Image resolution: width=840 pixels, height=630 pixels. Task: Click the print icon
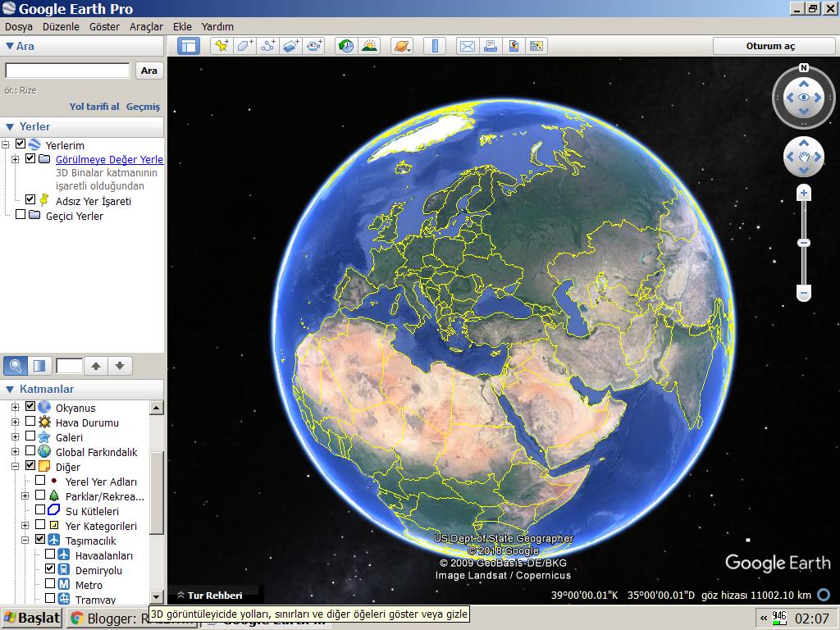click(491, 46)
